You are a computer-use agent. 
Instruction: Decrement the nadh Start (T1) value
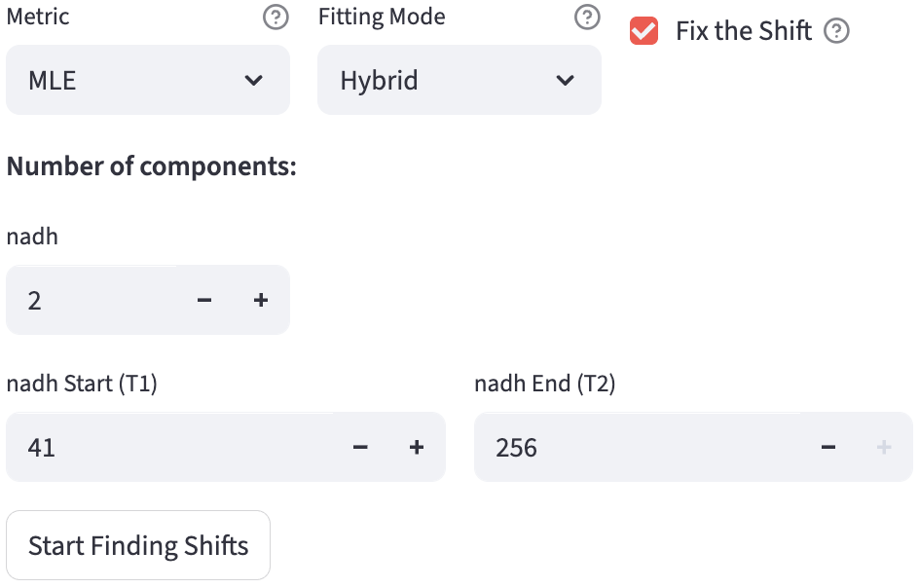(x=360, y=447)
